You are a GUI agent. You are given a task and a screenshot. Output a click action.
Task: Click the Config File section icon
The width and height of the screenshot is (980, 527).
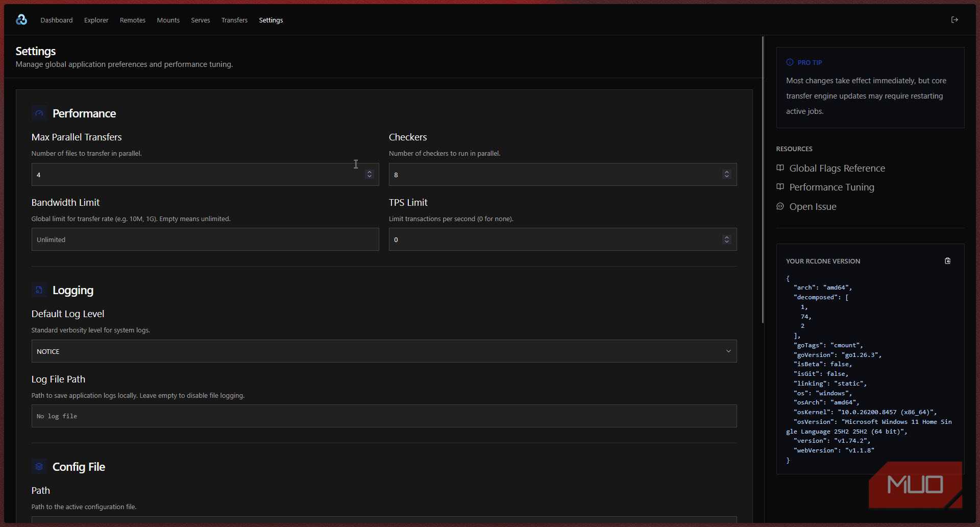tap(39, 467)
